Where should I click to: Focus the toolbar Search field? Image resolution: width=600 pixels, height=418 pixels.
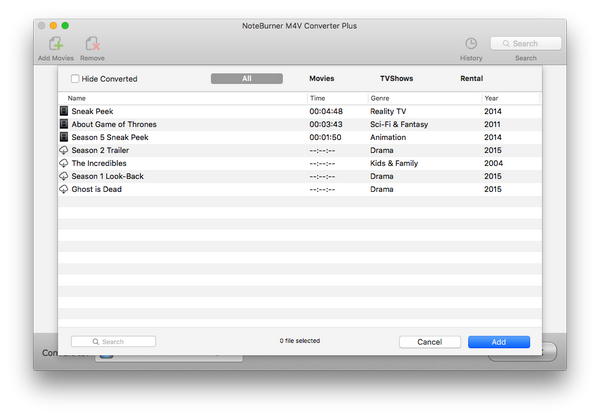526,44
